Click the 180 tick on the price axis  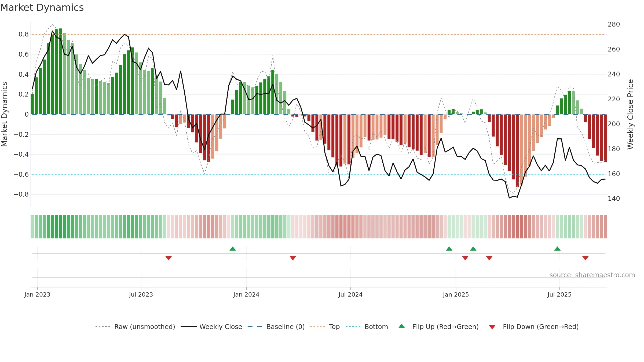coord(614,149)
